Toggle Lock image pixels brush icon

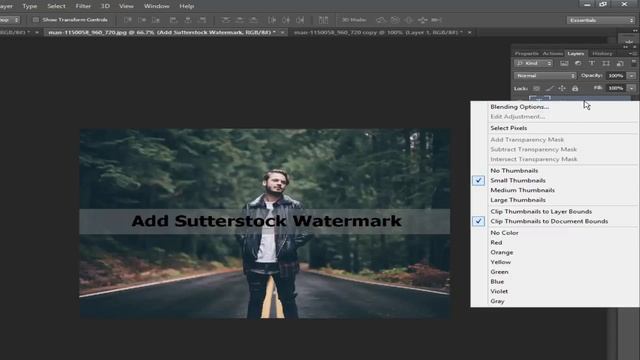point(550,88)
